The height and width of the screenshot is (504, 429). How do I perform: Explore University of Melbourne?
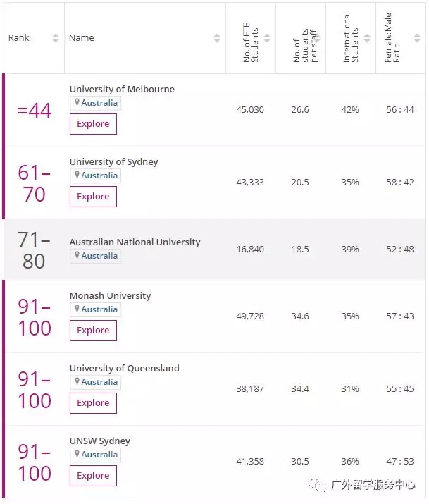[93, 124]
